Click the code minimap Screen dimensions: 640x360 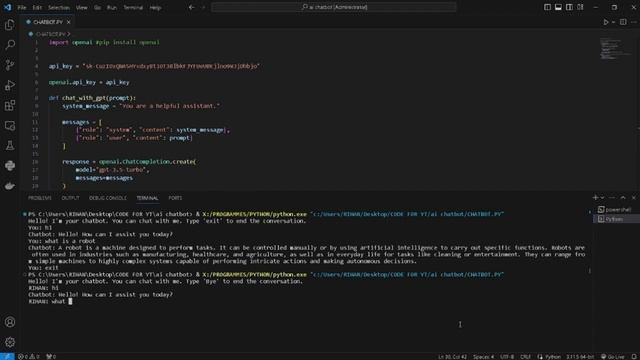tap(615, 49)
